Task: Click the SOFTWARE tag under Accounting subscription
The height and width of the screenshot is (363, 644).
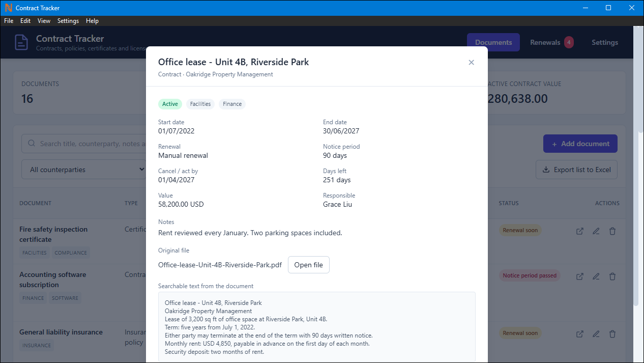Action: 65,298
